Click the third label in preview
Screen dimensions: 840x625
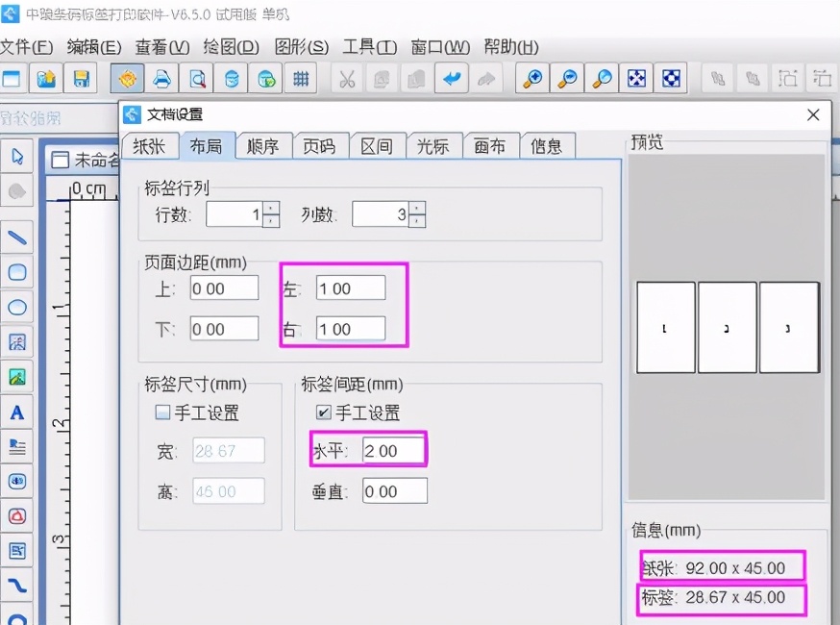[x=789, y=327]
